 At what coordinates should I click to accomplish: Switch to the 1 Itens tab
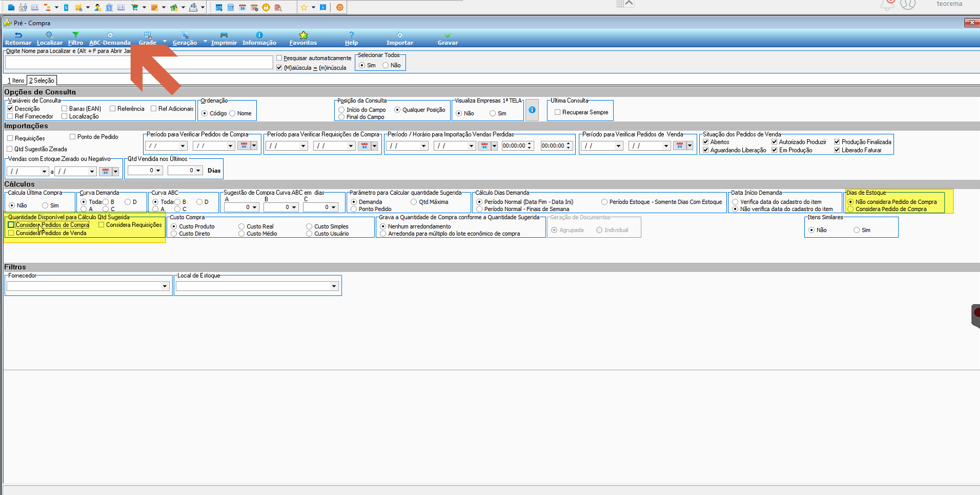pyautogui.click(x=16, y=81)
